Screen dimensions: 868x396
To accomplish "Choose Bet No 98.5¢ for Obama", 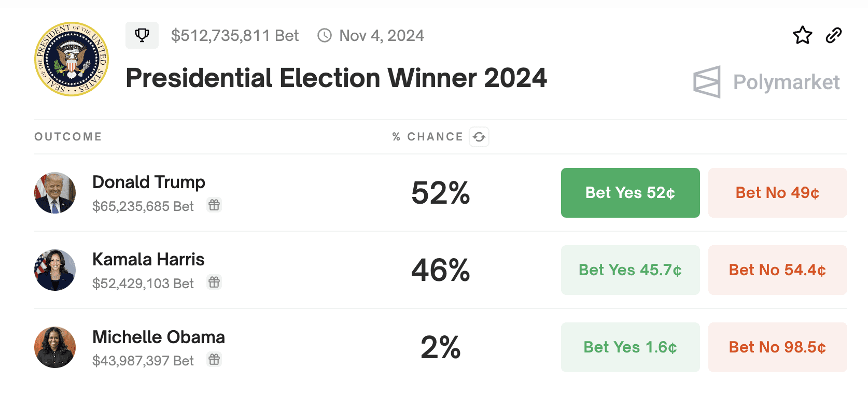I will pos(777,347).
